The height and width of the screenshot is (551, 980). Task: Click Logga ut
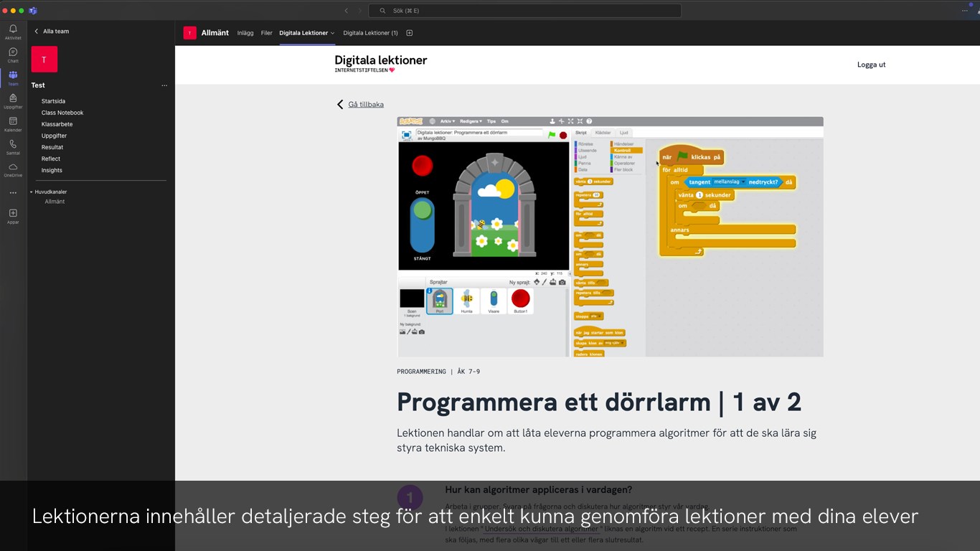point(871,65)
